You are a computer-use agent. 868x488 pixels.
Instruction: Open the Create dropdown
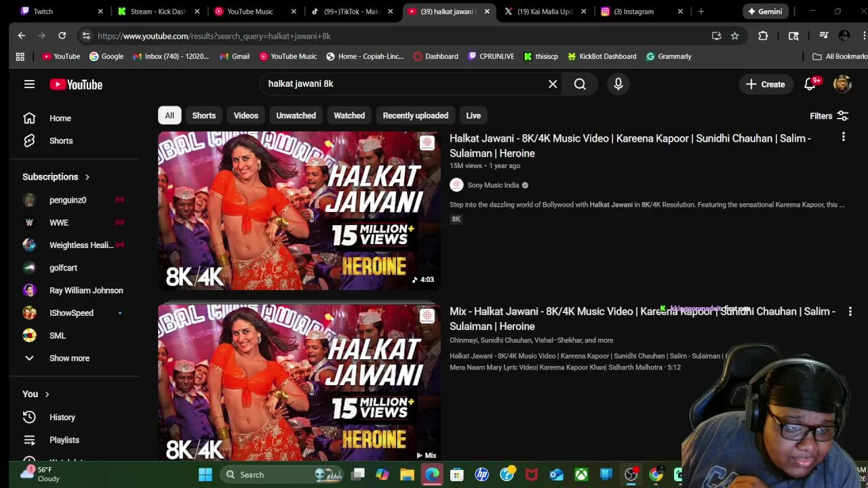(765, 84)
